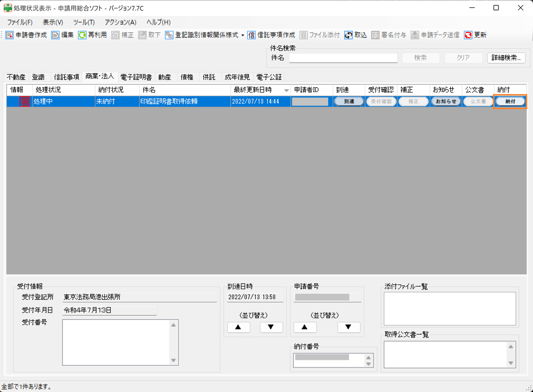Expand the 登記識別情報関係様式 dropdown arrow
This screenshot has width=533, height=392.
click(244, 35)
